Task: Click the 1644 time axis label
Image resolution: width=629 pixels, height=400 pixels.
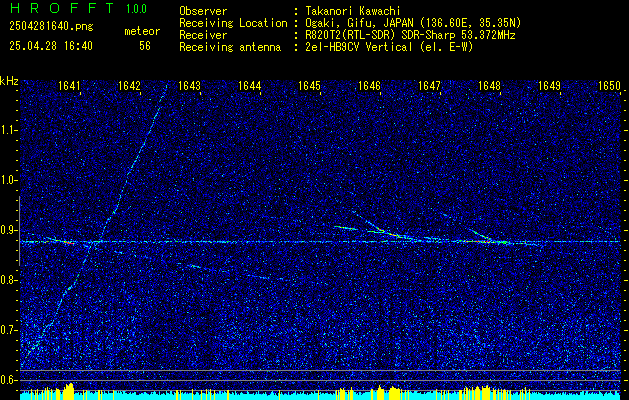Action: pos(250,86)
